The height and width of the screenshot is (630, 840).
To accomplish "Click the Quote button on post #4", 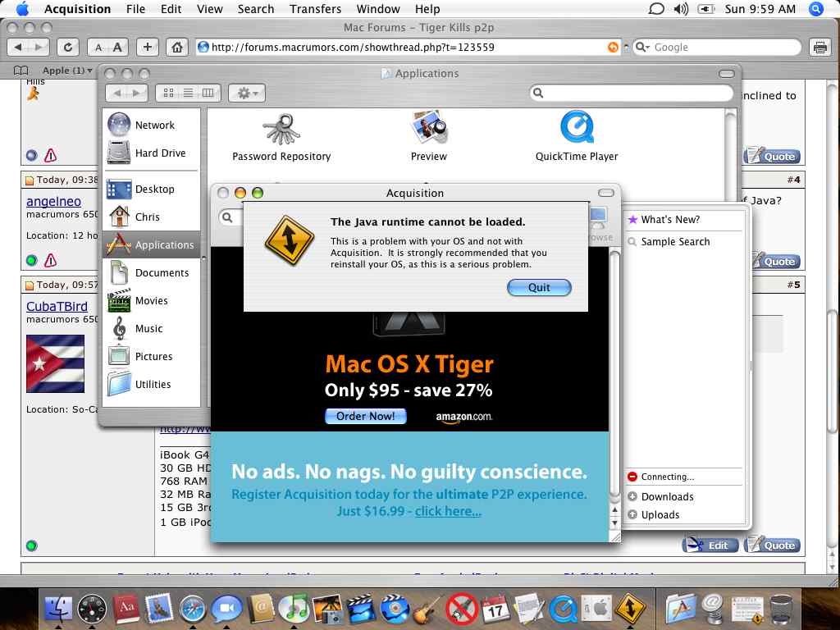I will tap(775, 260).
